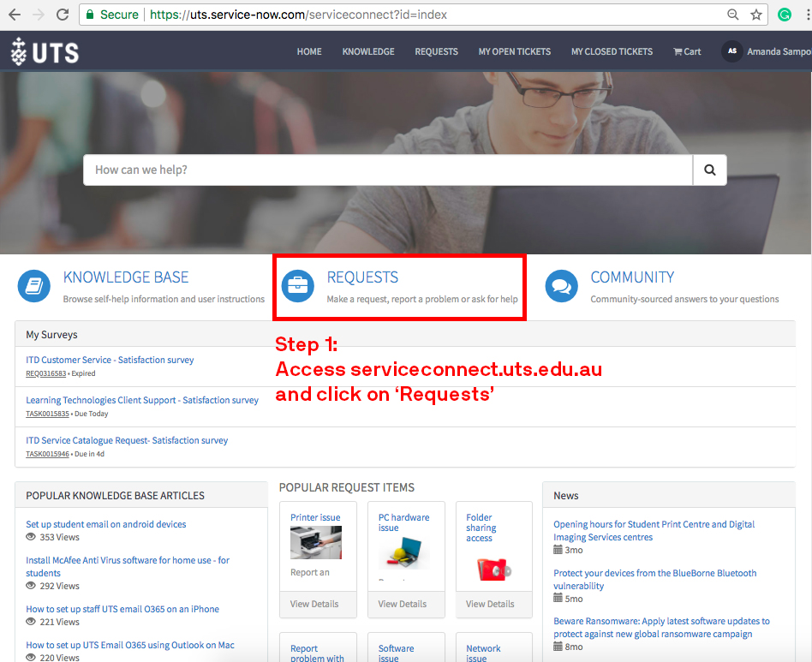Open the Software issue request item
The width and height of the screenshot is (812, 662).
point(397,653)
